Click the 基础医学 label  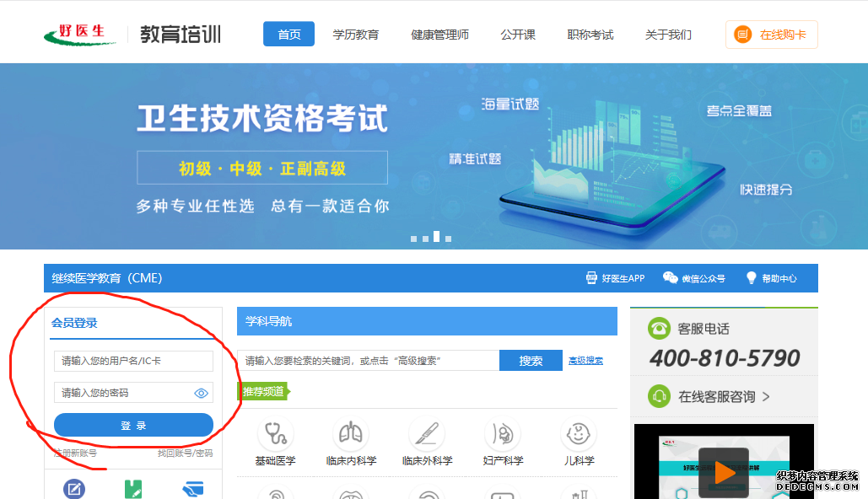[275, 461]
